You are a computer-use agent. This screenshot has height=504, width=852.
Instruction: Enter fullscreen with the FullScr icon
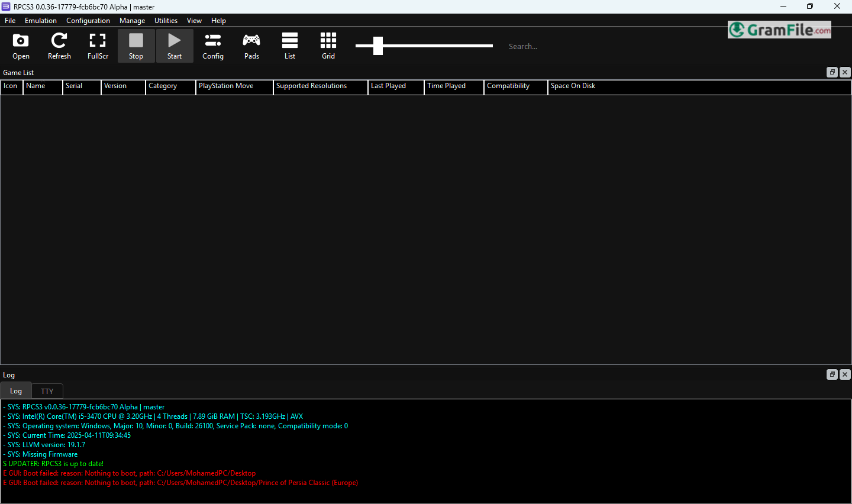tap(98, 46)
